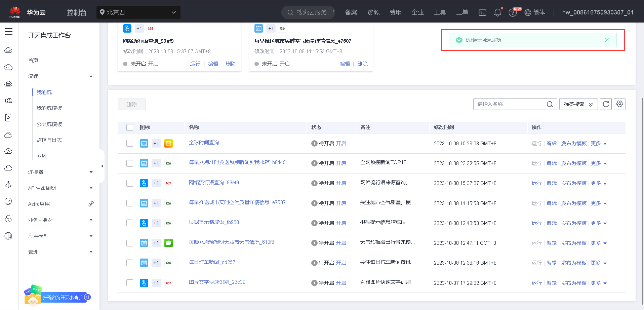The image size is (644, 310).
Task: Open table settings via the gear icon
Action: click(x=619, y=104)
